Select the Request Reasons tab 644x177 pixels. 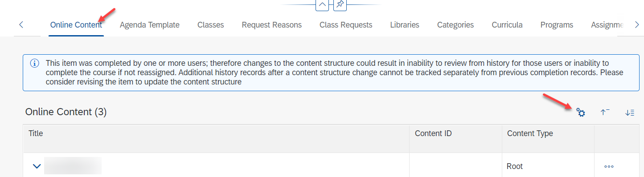click(x=272, y=25)
